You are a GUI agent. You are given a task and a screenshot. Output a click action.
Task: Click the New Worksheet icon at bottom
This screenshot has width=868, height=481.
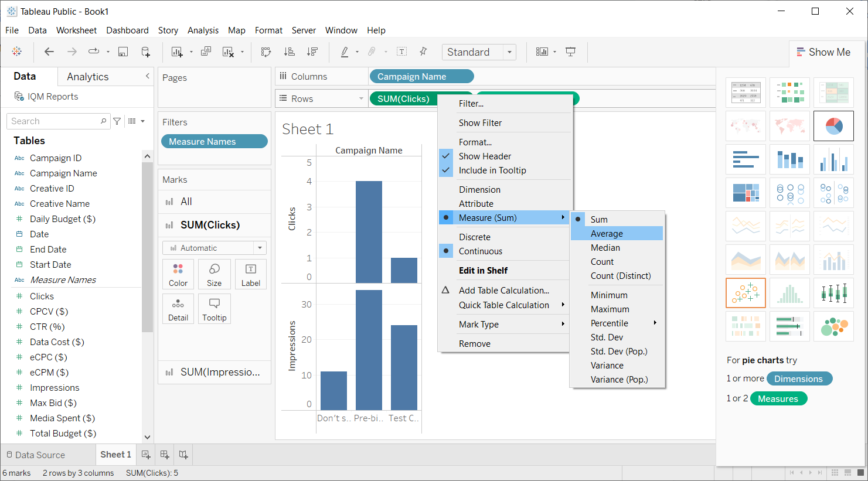pyautogui.click(x=146, y=455)
